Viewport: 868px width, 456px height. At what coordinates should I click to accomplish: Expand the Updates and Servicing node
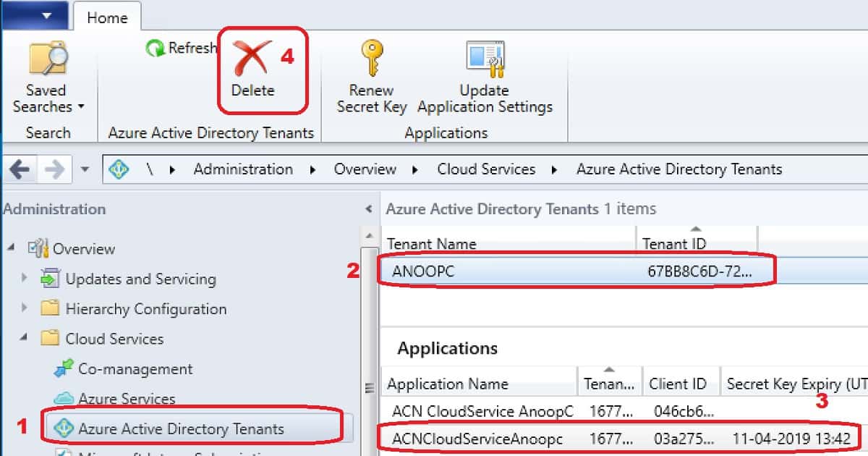[x=25, y=278]
